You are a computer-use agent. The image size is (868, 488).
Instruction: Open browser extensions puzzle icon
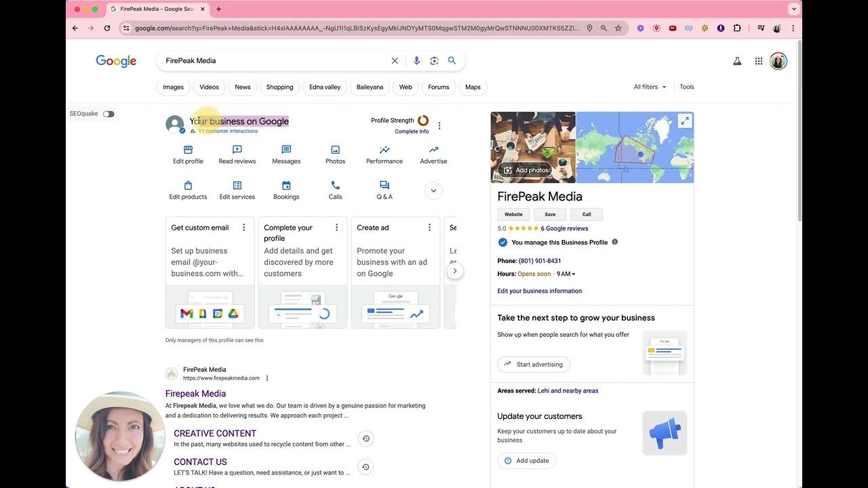coord(737,28)
